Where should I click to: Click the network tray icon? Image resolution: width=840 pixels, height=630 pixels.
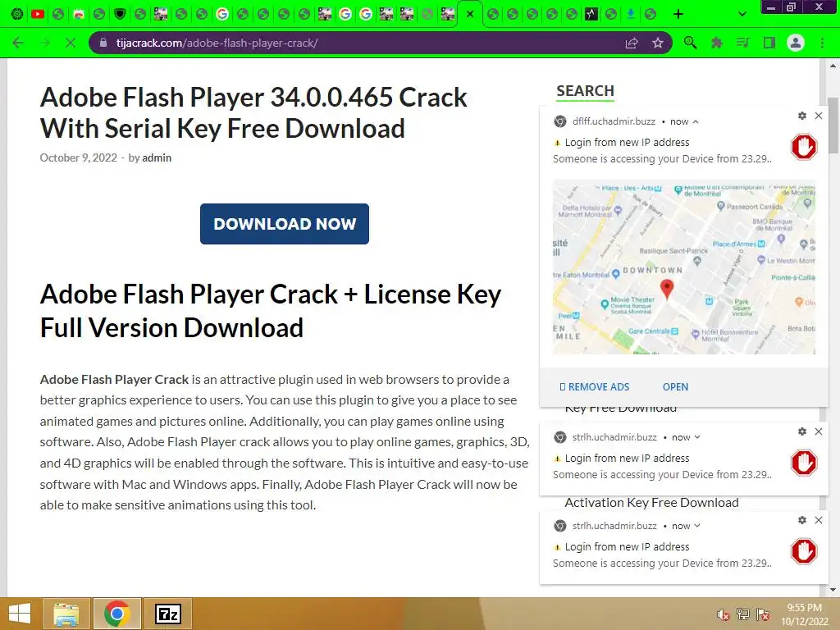point(743,614)
